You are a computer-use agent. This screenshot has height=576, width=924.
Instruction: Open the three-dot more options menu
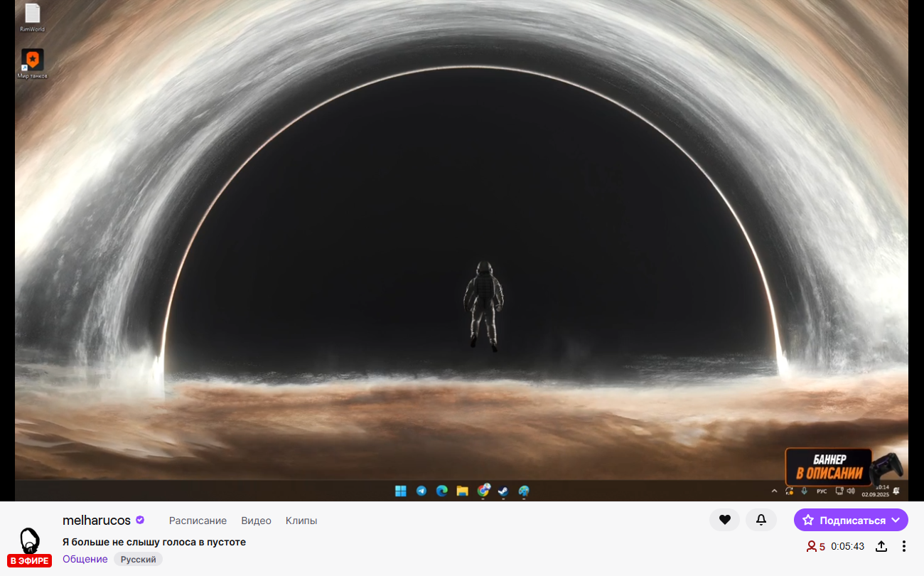point(904,546)
